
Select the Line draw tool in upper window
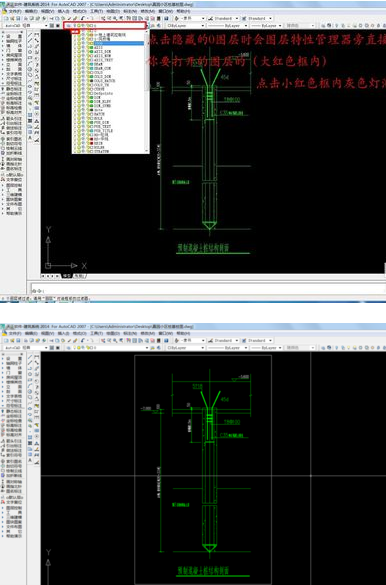tap(31, 35)
